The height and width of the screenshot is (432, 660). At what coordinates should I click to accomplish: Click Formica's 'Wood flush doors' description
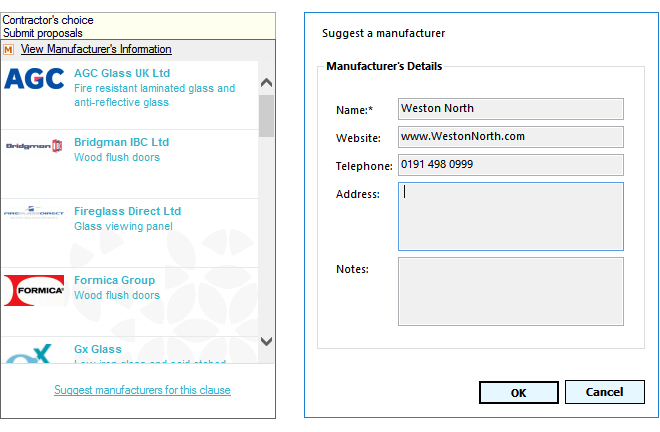point(117,295)
